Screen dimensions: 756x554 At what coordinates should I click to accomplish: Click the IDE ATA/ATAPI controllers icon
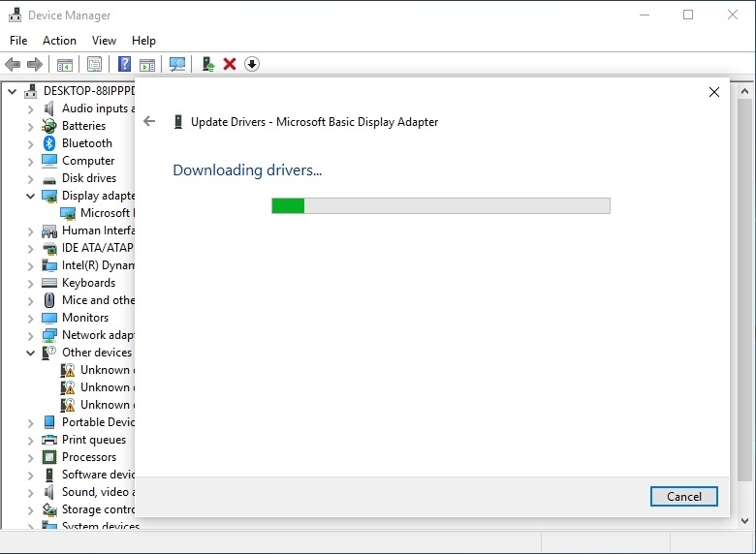[49, 249]
